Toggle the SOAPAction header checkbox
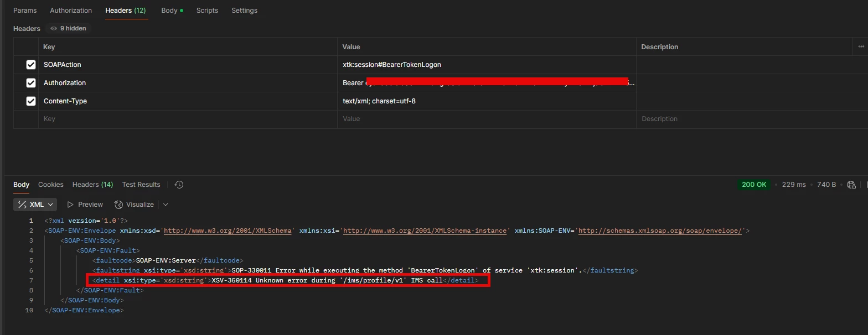The width and height of the screenshot is (868, 335). 31,65
